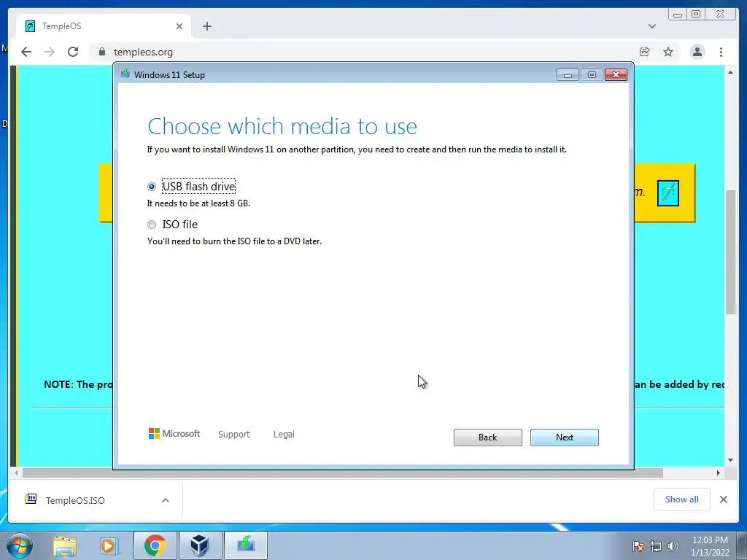Click the horizontal scroll right arrow
Image resolution: width=747 pixels, height=560 pixels.
coord(719,472)
